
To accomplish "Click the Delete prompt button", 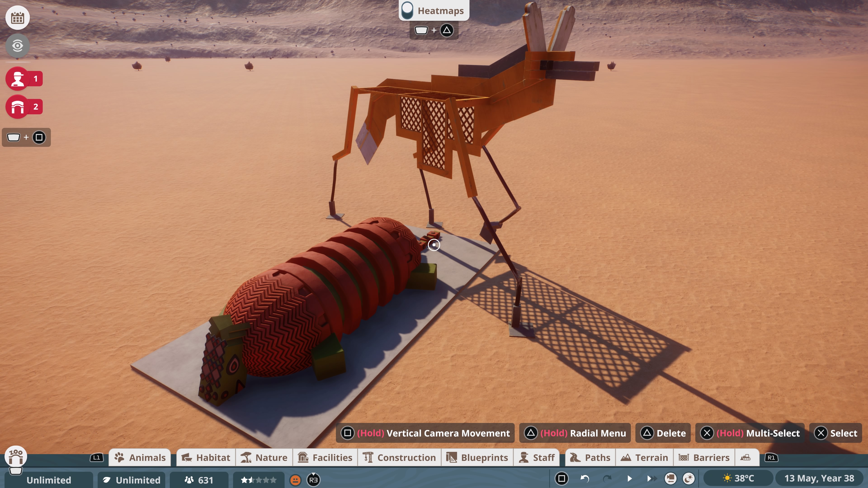I will 663,433.
